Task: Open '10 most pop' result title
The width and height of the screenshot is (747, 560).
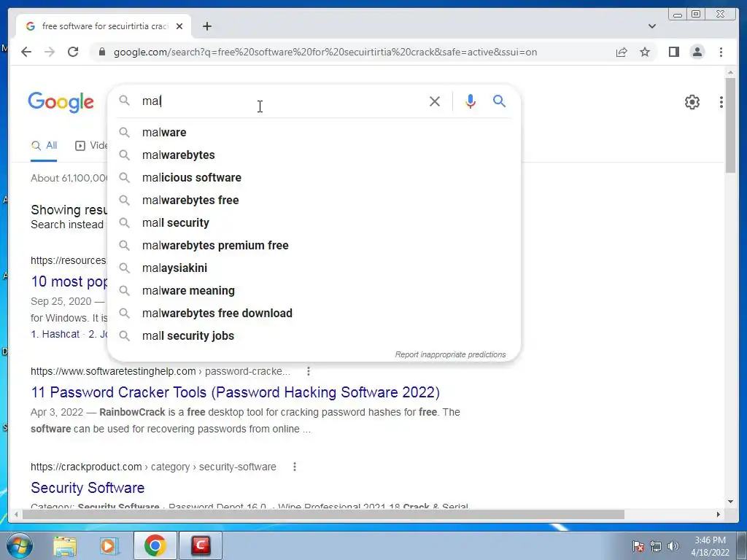Action: click(x=69, y=281)
